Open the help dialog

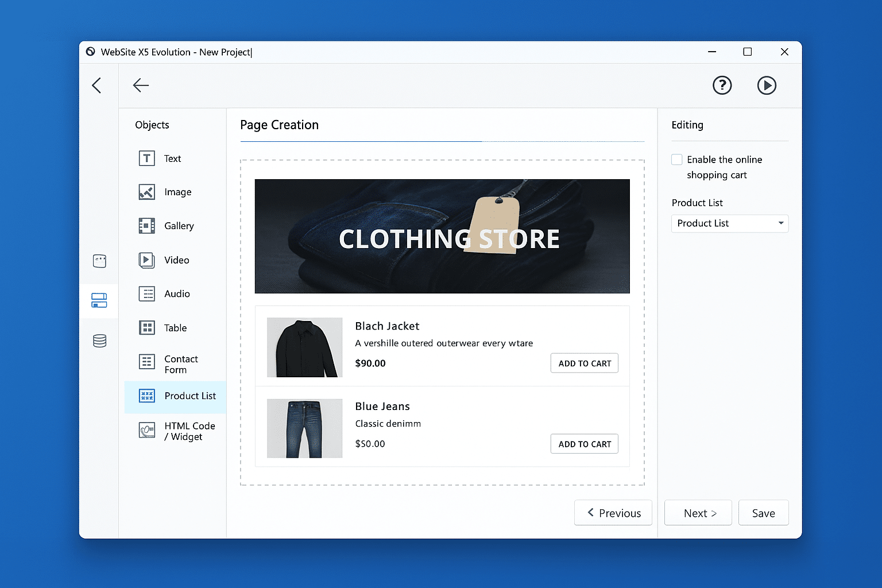tap(722, 85)
